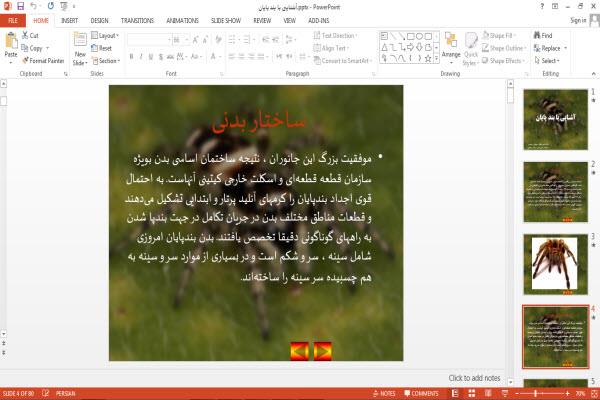Click the previous arrow button on slide

pyautogui.click(x=300, y=351)
